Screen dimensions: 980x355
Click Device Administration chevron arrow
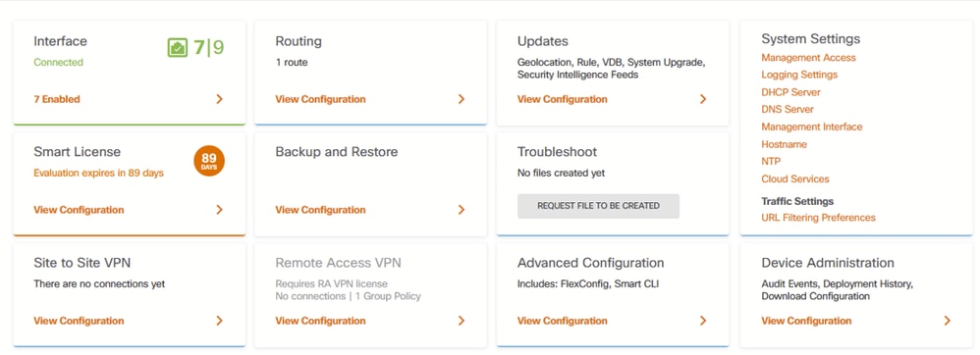tap(948, 321)
